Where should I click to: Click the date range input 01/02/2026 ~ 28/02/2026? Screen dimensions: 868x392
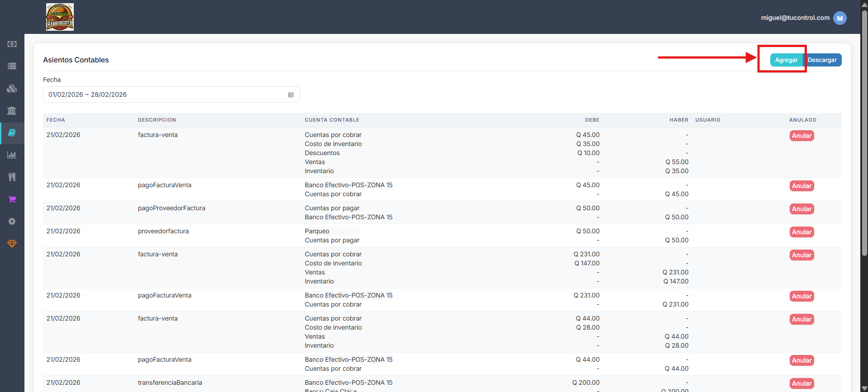[171, 94]
